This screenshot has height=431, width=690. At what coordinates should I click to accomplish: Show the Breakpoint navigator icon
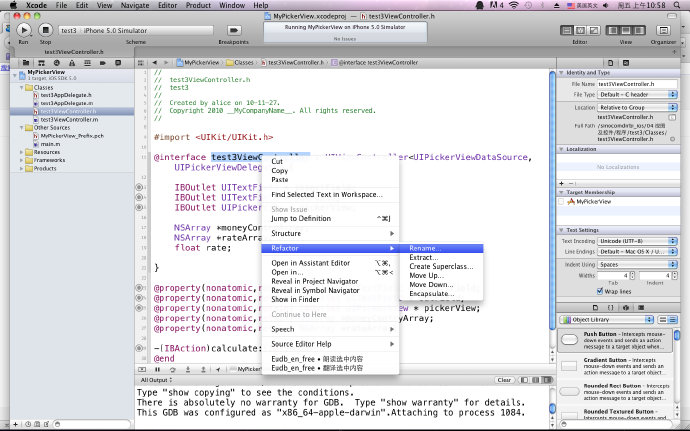[x=103, y=63]
